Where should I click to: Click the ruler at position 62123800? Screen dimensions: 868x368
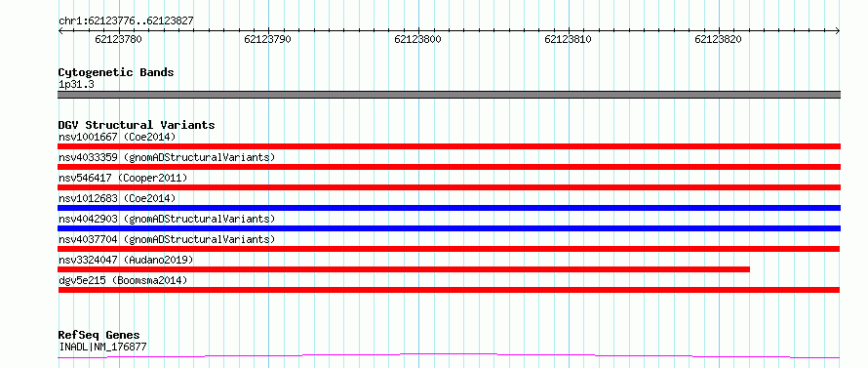(418, 39)
